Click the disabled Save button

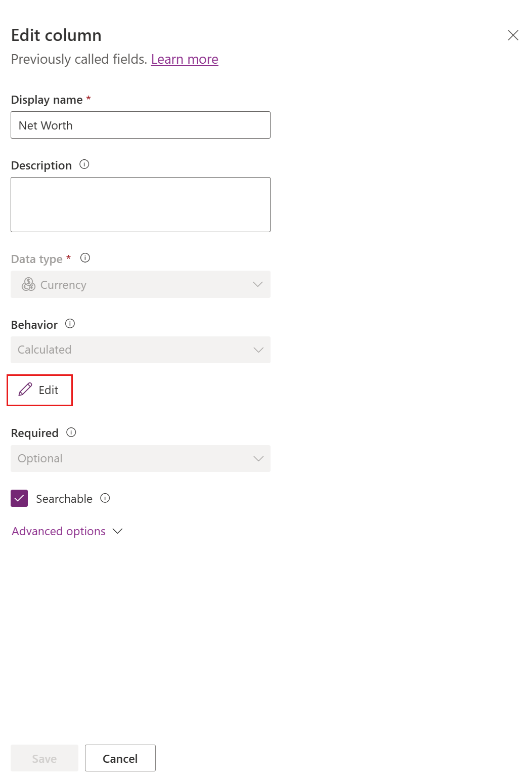[x=44, y=758]
